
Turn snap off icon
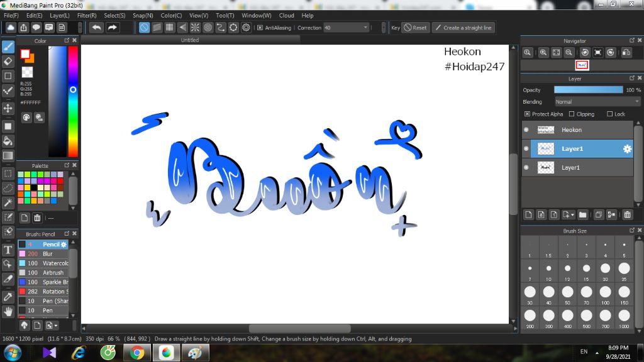point(144,28)
